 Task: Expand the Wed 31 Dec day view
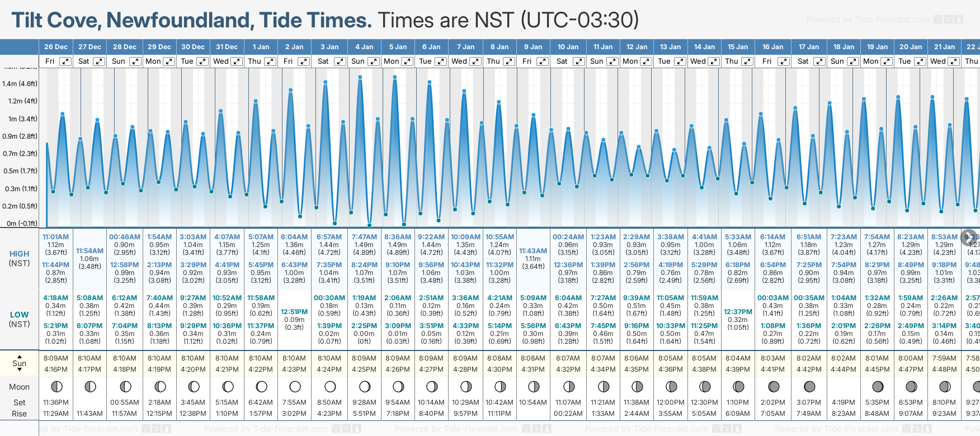(237, 61)
